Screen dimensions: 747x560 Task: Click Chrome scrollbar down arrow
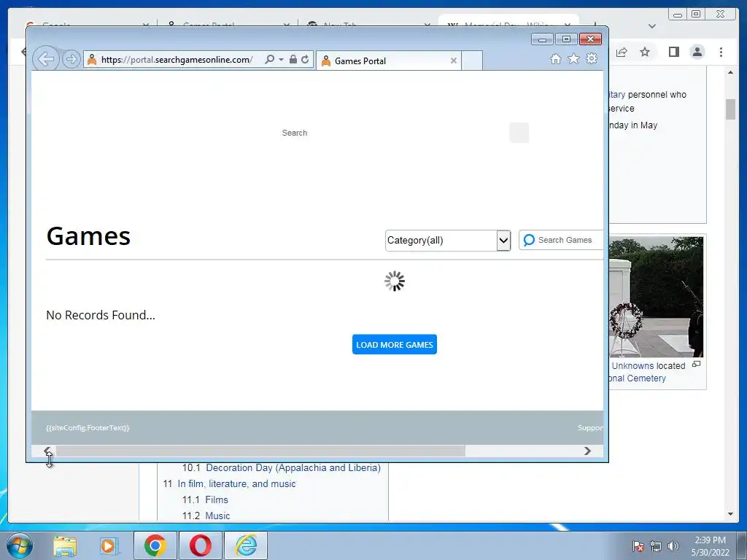click(730, 514)
